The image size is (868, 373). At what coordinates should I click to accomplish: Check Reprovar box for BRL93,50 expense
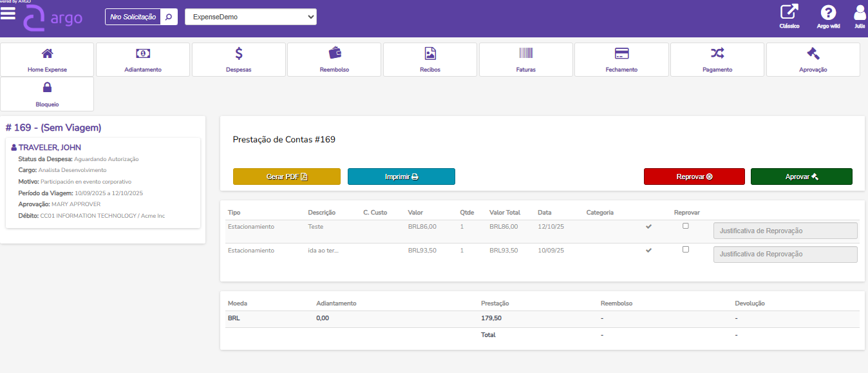(x=686, y=249)
